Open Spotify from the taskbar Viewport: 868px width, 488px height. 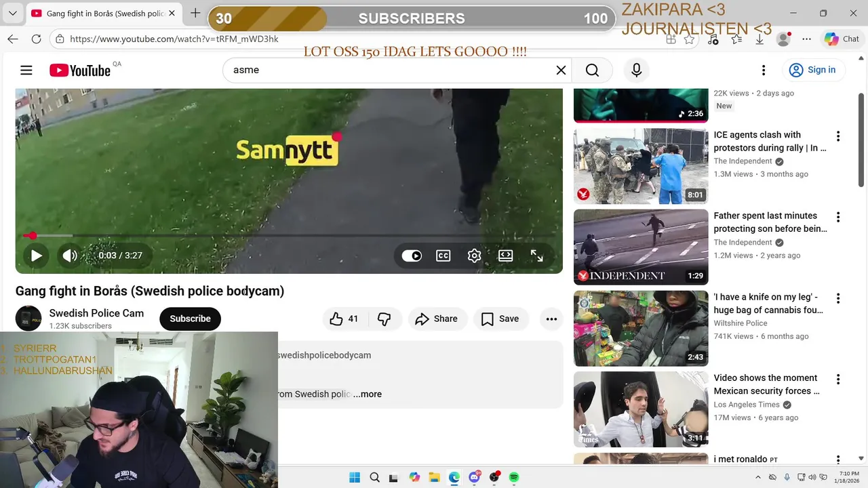point(514,477)
